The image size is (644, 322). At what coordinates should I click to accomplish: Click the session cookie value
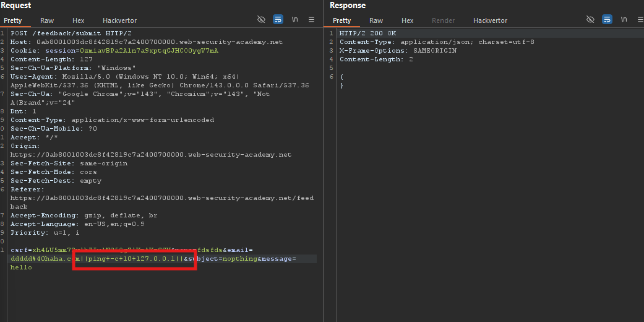[x=148, y=51]
